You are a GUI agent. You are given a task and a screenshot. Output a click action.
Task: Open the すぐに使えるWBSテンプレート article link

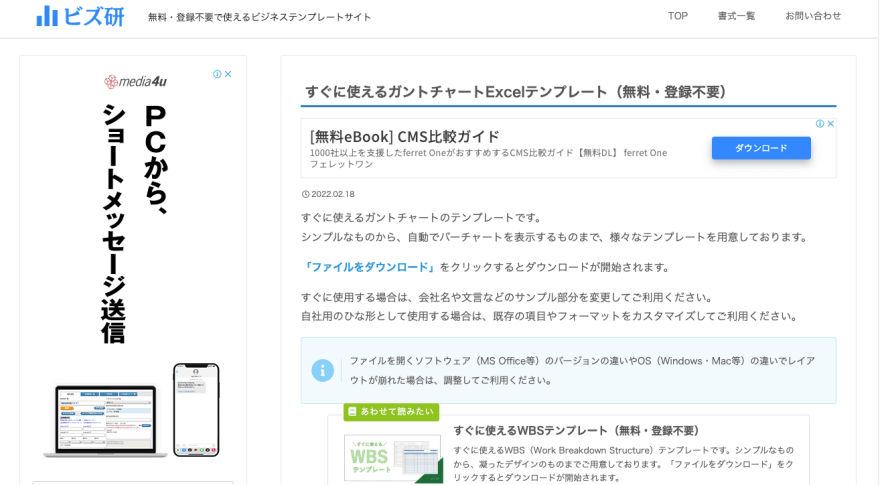pos(576,431)
